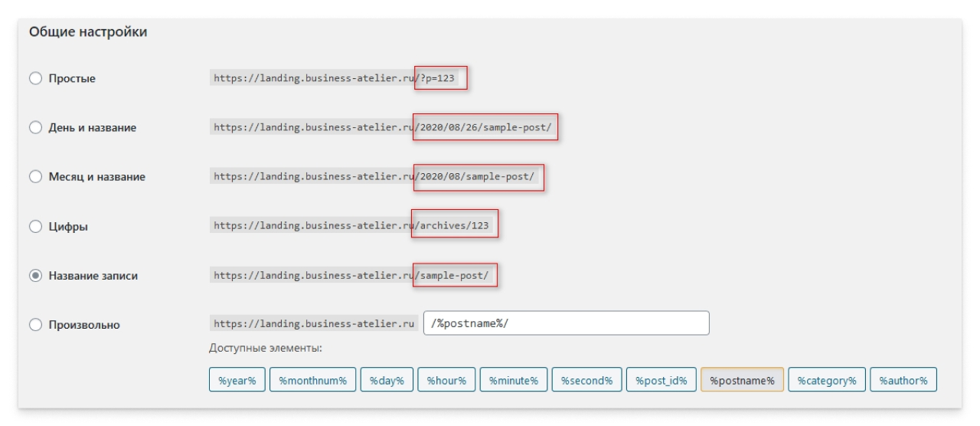Toggle the highlighted %postname% tag
The height and width of the screenshot is (426, 980).
pos(741,380)
